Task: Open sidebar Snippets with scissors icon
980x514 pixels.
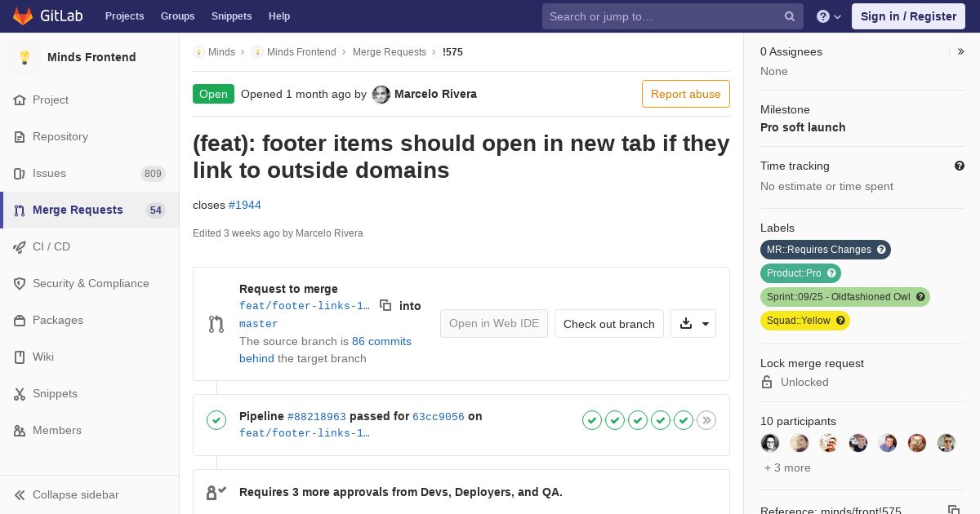Action: point(90,393)
